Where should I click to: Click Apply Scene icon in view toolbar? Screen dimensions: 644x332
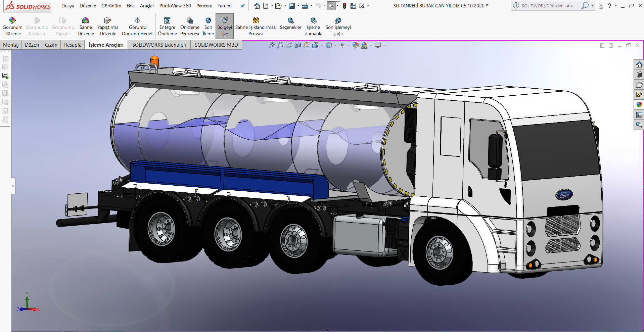[364, 45]
